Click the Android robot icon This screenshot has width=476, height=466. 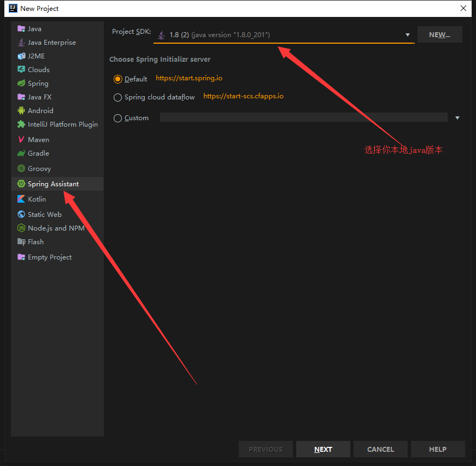[21, 110]
